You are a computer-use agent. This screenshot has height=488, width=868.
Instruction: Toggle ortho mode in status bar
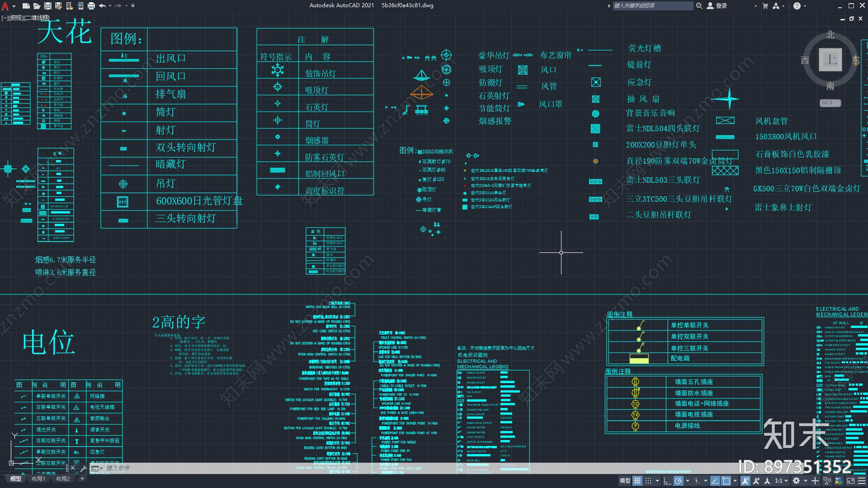pos(667,480)
